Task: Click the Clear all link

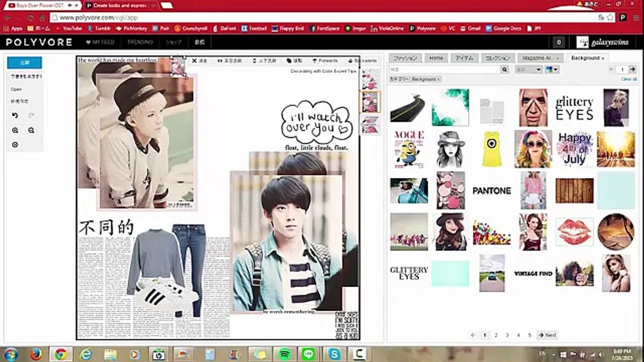Action: click(629, 79)
